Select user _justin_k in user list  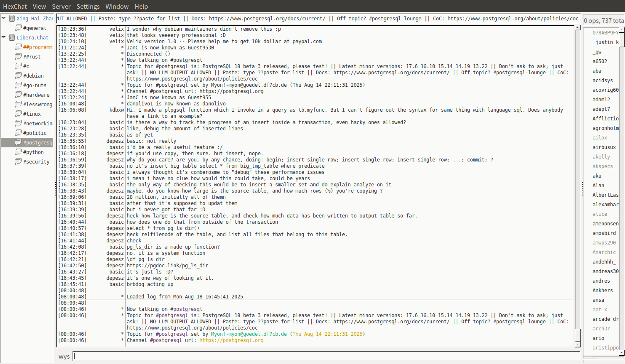point(605,42)
